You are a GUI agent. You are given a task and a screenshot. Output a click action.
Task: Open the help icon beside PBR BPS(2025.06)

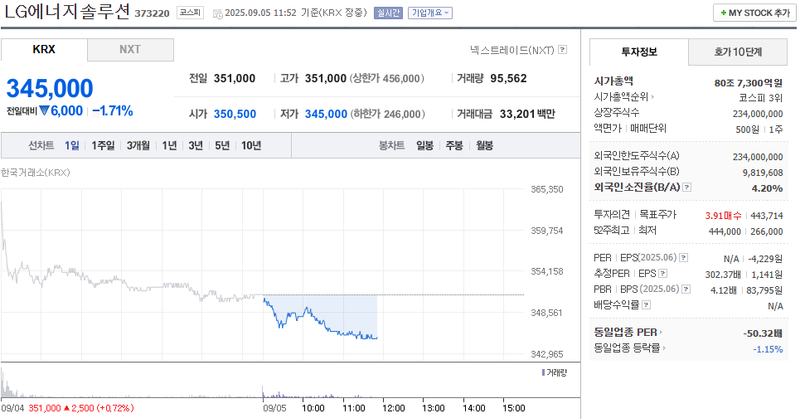click(686, 289)
